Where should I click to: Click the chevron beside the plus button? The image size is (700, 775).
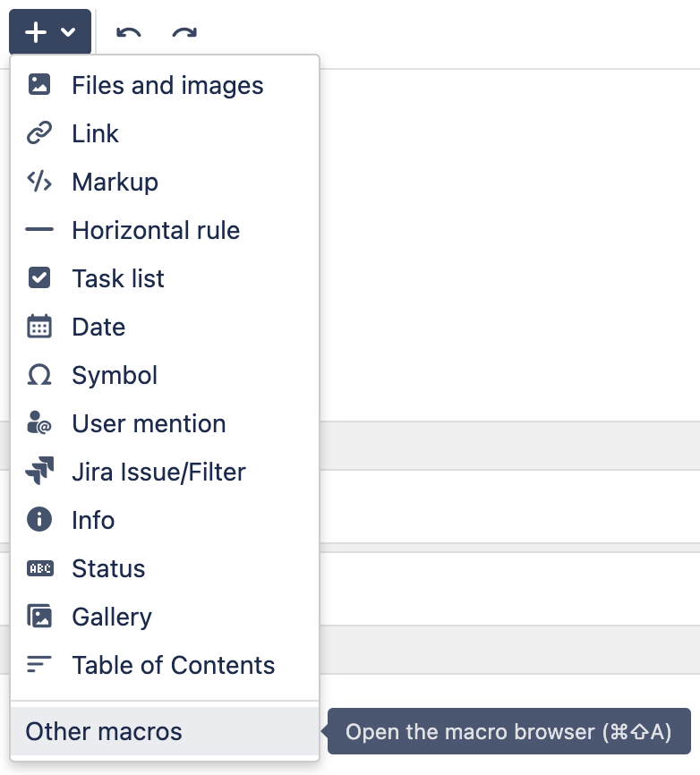(x=68, y=32)
